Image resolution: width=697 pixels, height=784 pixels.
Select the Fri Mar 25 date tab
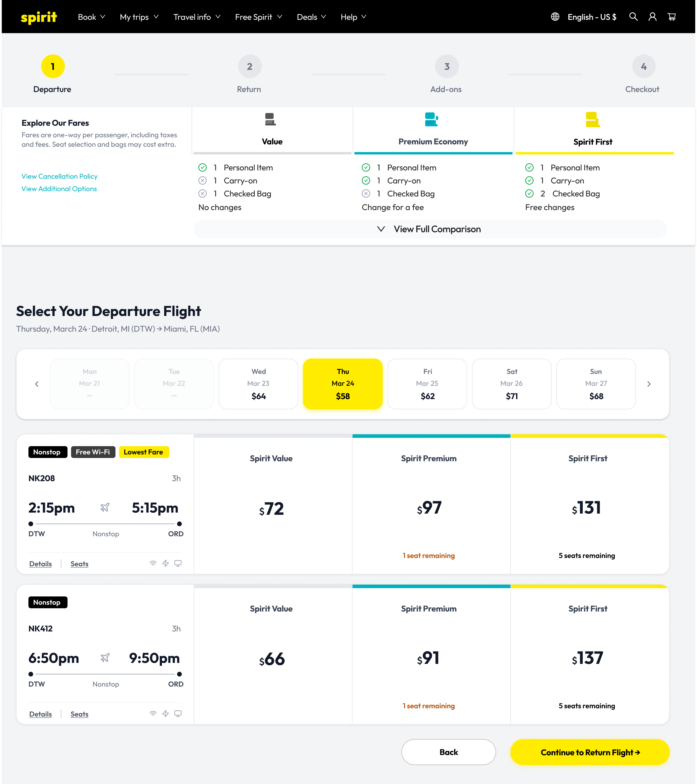click(x=427, y=384)
